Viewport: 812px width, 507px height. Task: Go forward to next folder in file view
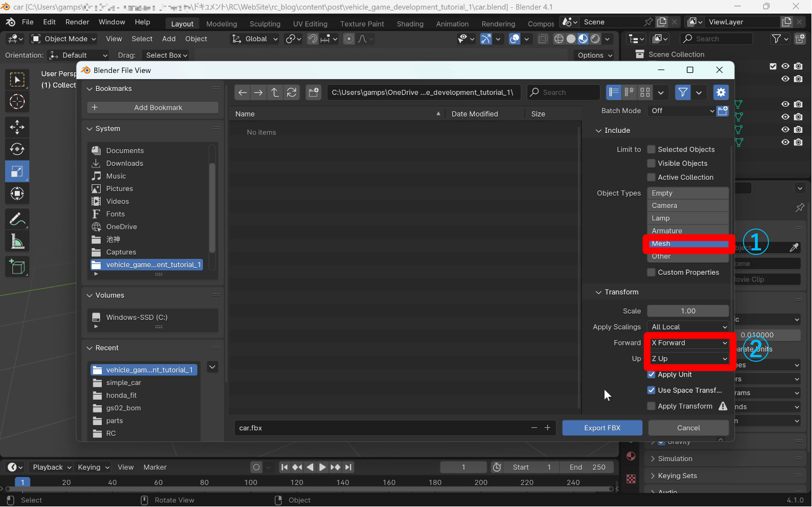coord(258,92)
